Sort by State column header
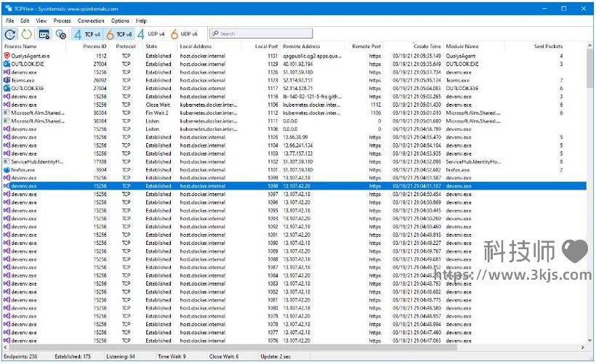This screenshot has height=364, width=596. (x=151, y=46)
